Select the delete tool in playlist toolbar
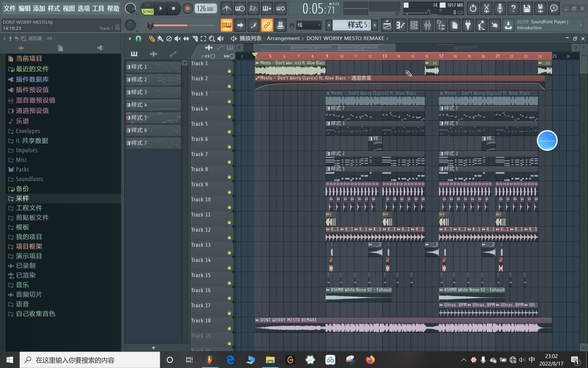This screenshot has height=368, width=588. (x=169, y=39)
